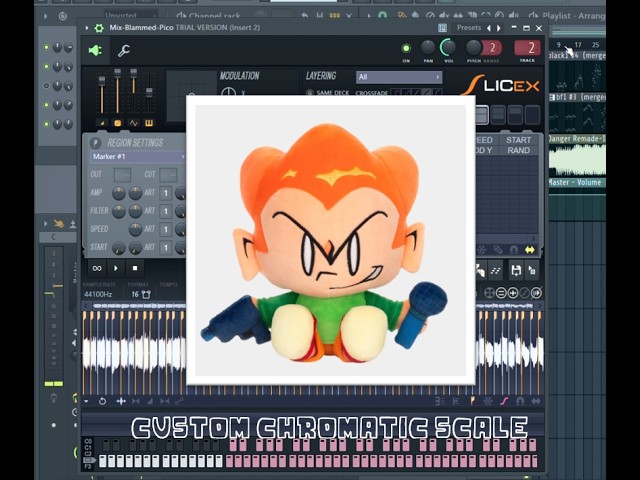Toggle the unlit third mute LED in channel rack
Image resolution: width=640 pixels, height=480 pixels.
47,86
